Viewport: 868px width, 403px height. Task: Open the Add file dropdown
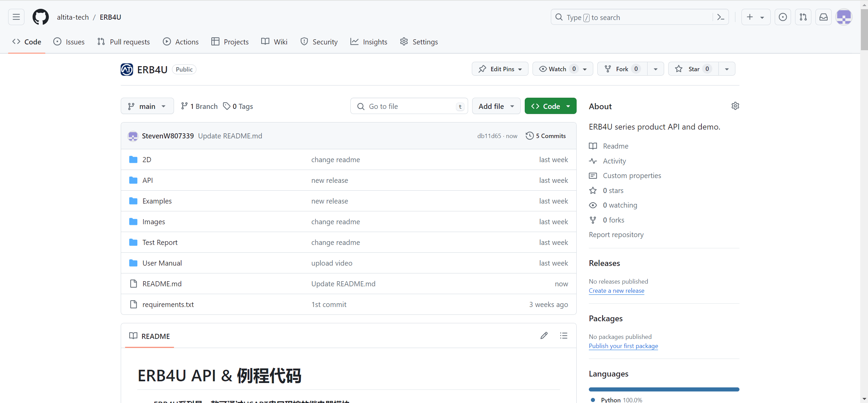click(496, 106)
